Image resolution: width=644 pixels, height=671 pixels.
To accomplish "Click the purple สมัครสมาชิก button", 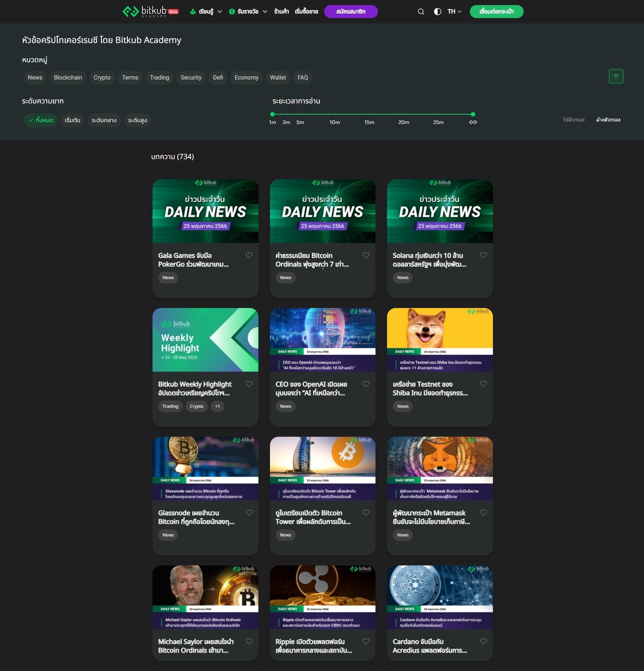I will pyautogui.click(x=351, y=12).
